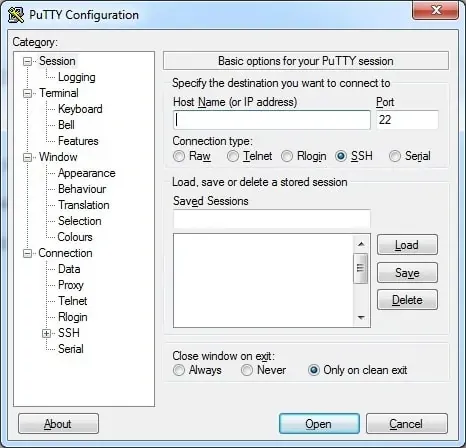466x448 pixels.
Task: Set close window on exit to Never
Action: pyautogui.click(x=247, y=370)
